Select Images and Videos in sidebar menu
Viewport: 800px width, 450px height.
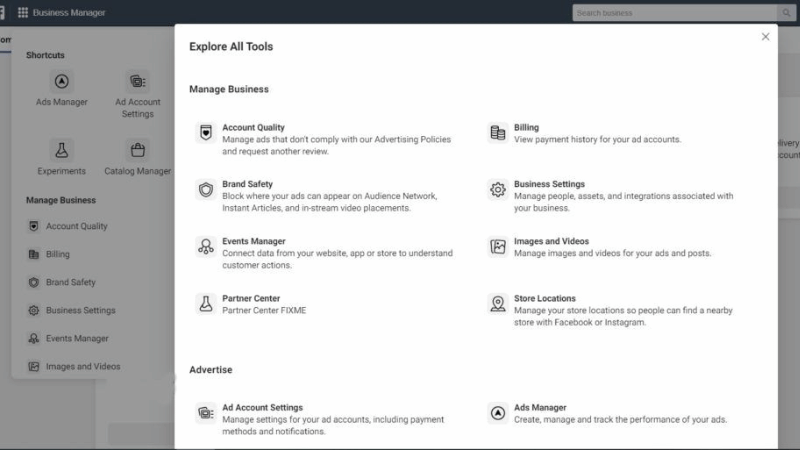83,366
